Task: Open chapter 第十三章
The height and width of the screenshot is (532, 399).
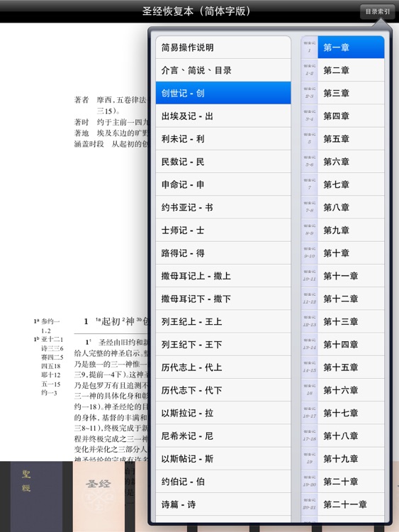Action: (x=351, y=321)
